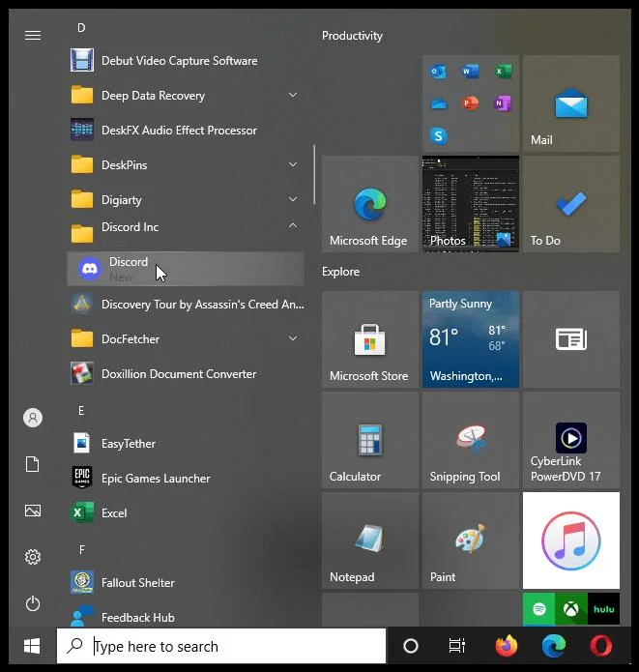Select the Productivity group title

(x=352, y=36)
